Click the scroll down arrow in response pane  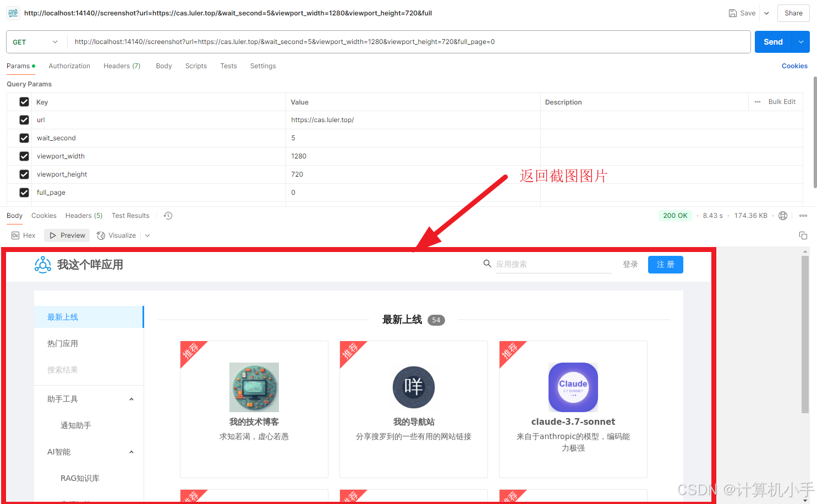click(x=805, y=500)
